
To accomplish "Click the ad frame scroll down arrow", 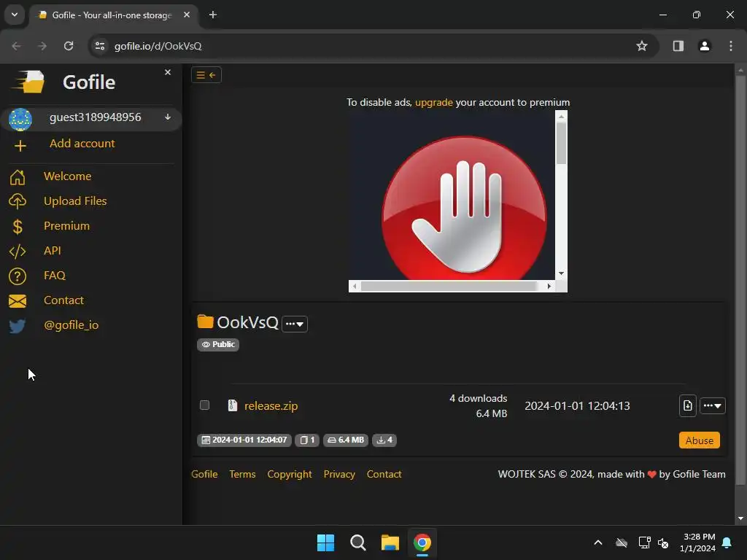I will coord(561,273).
